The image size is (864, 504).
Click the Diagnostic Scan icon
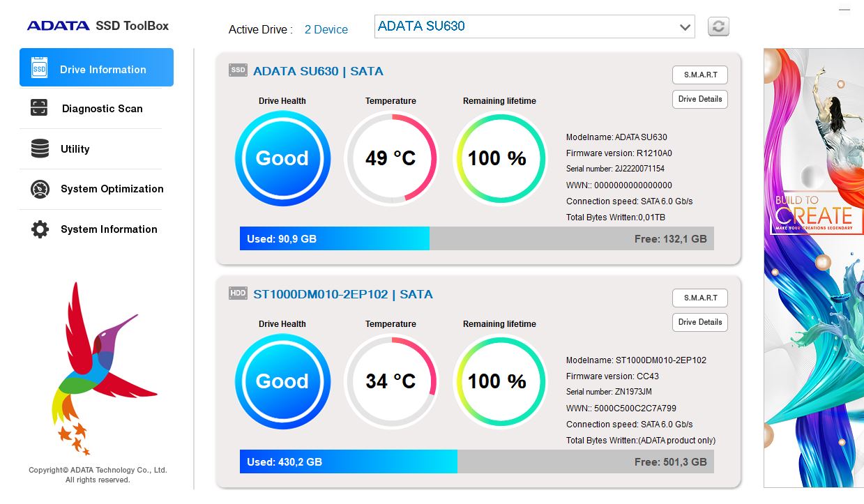[39, 108]
